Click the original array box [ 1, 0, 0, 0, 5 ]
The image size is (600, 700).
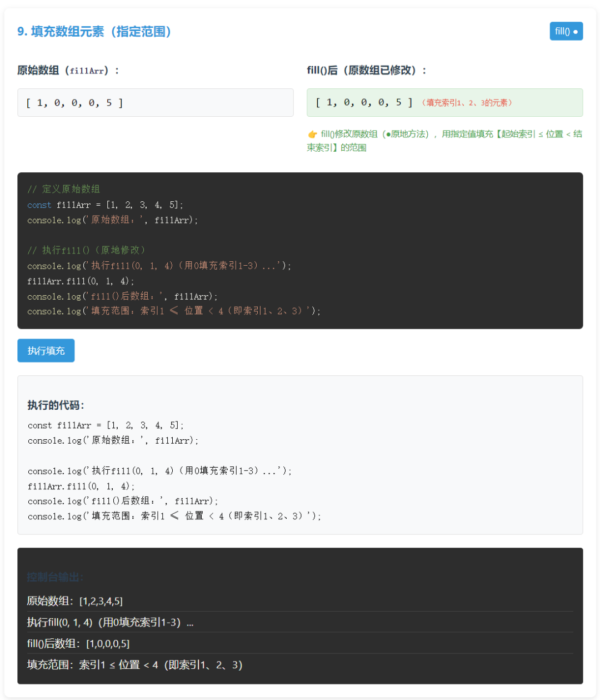(155, 102)
